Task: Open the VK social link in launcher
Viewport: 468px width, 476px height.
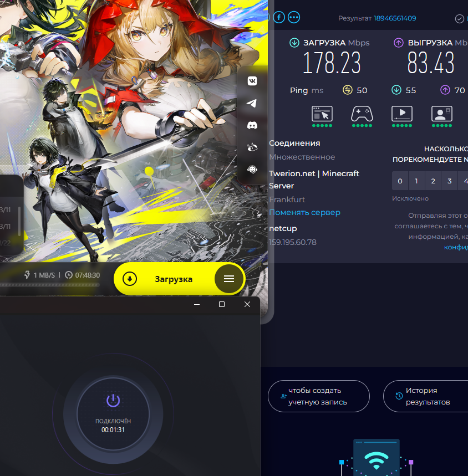Action: click(x=252, y=81)
